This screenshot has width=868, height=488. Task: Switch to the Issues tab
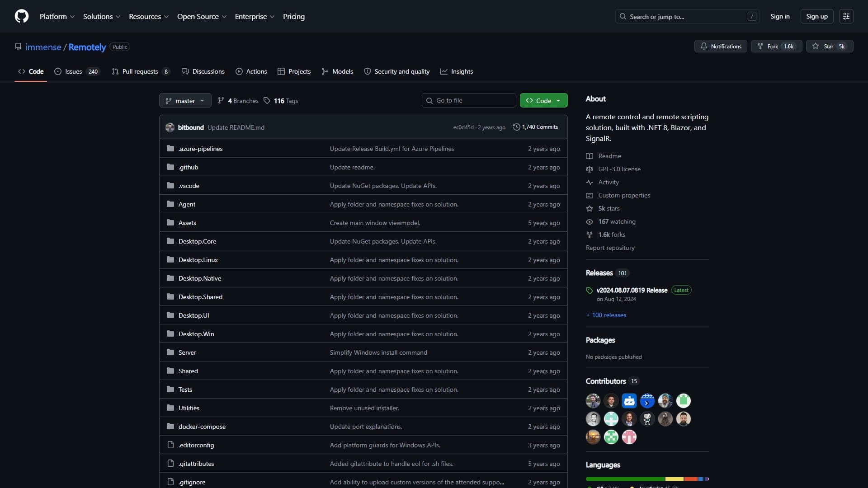coord(77,71)
